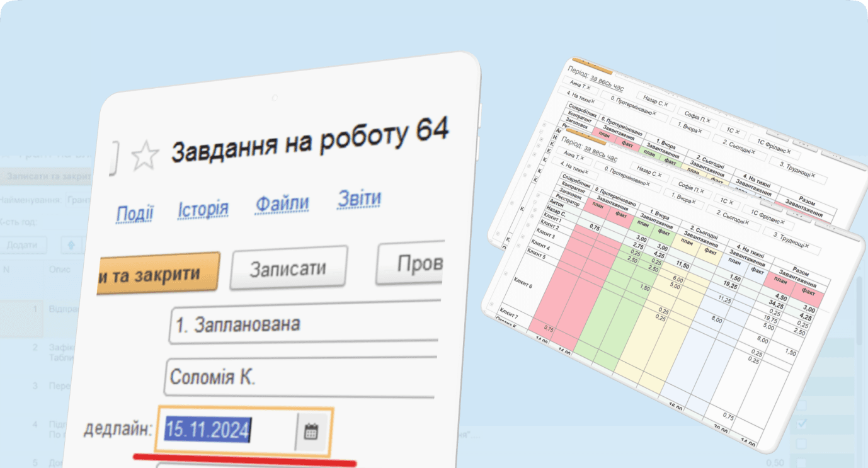Viewport: 868px width, 468px height.
Task: Toggle the checked checkbox in faded background list
Action: pos(803,424)
